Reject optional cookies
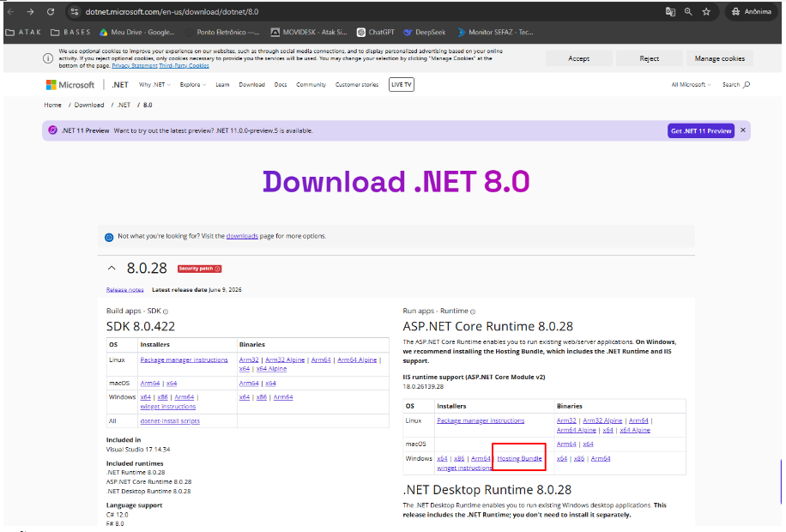This screenshot has height=532, width=786. [650, 58]
